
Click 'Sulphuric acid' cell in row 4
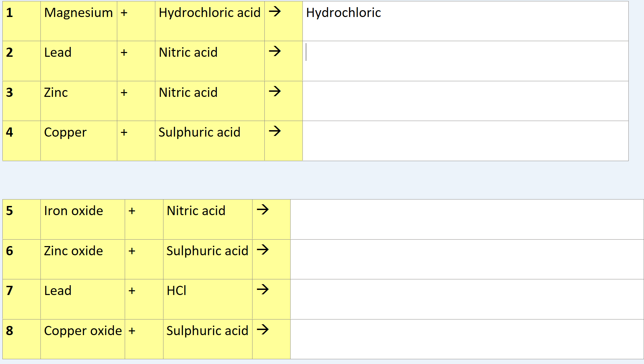click(x=210, y=141)
